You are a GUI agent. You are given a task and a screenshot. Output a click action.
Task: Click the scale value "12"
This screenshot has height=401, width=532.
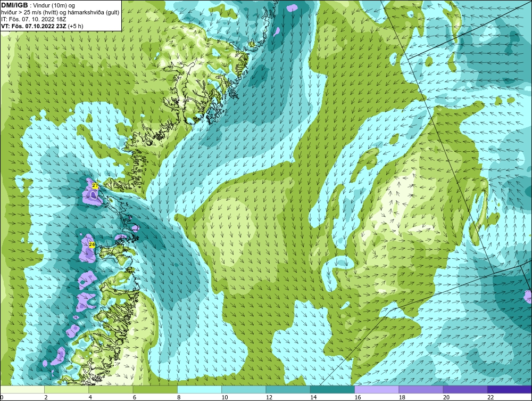(x=269, y=398)
